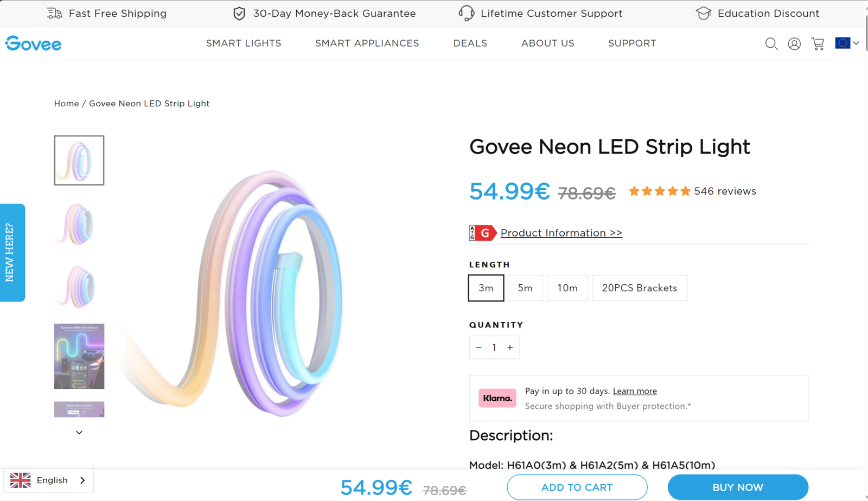Click the Add to Cart button
This screenshot has height=501, width=868.
(x=577, y=487)
